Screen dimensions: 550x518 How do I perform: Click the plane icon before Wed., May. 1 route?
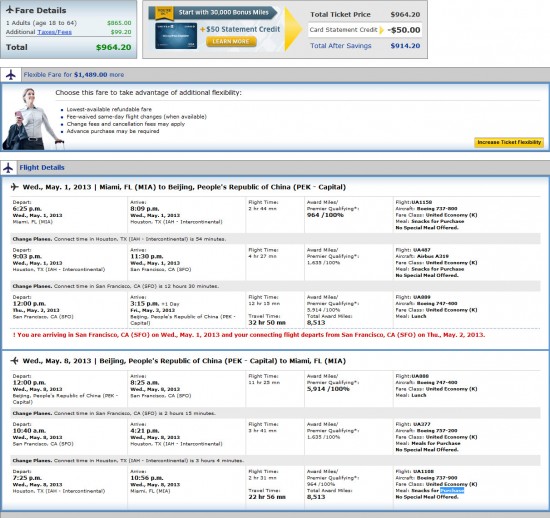coord(14,187)
